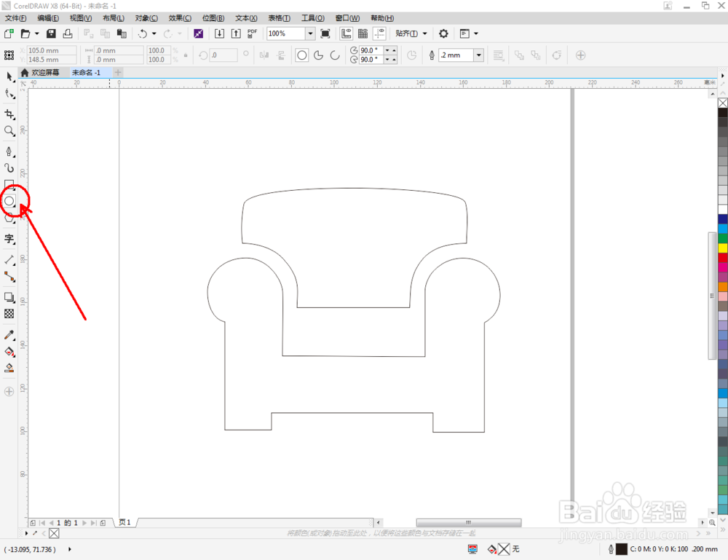Image resolution: width=728 pixels, height=560 pixels.
Task: Open the 对象(C) menu
Action: point(146,18)
